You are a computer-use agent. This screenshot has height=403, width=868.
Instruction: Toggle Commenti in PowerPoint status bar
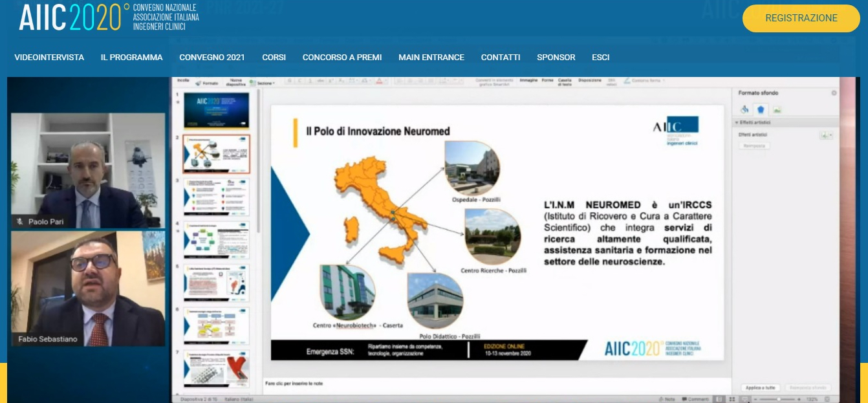point(696,399)
